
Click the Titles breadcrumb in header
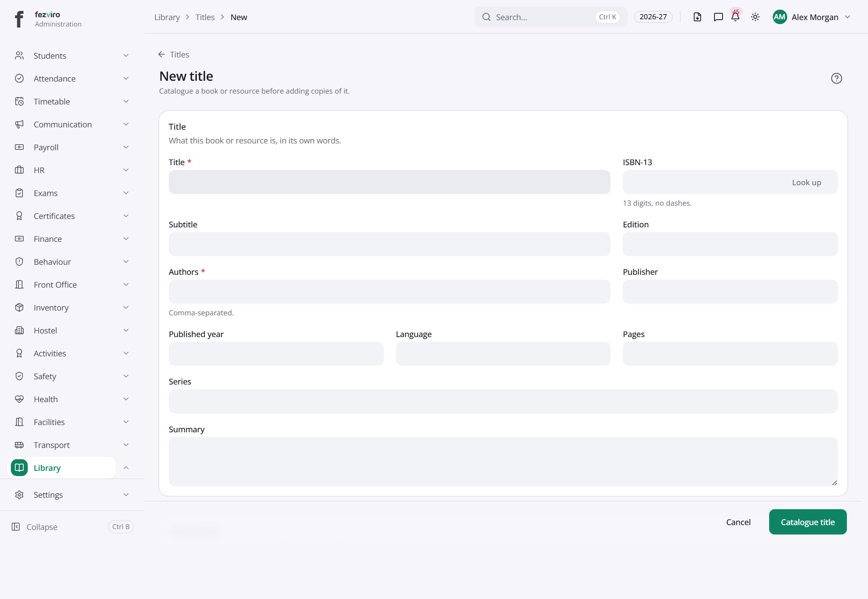[205, 17]
